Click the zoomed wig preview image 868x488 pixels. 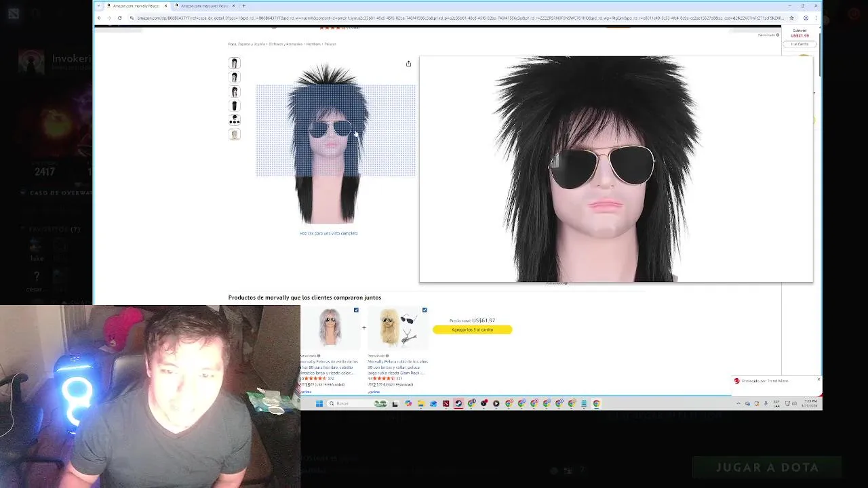(616, 169)
